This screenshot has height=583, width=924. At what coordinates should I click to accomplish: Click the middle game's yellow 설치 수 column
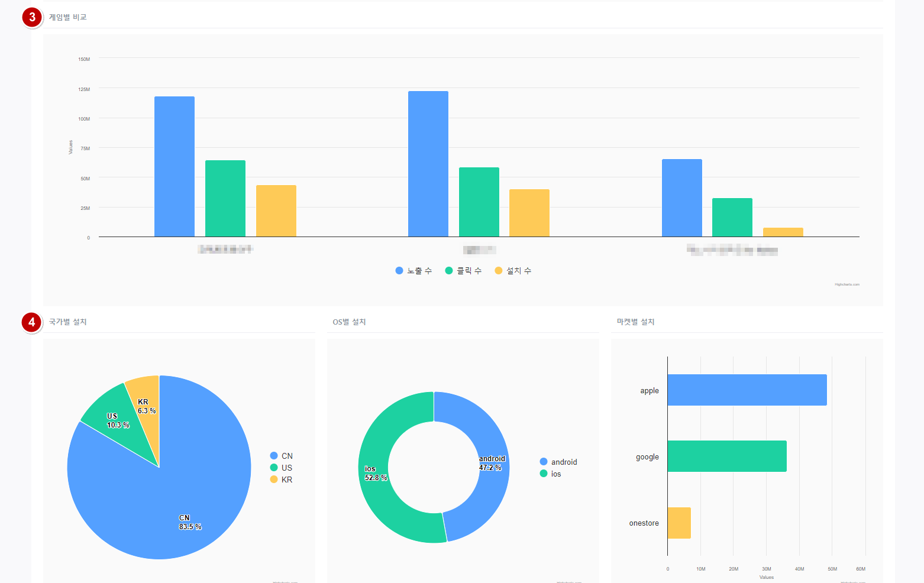pyautogui.click(x=529, y=213)
